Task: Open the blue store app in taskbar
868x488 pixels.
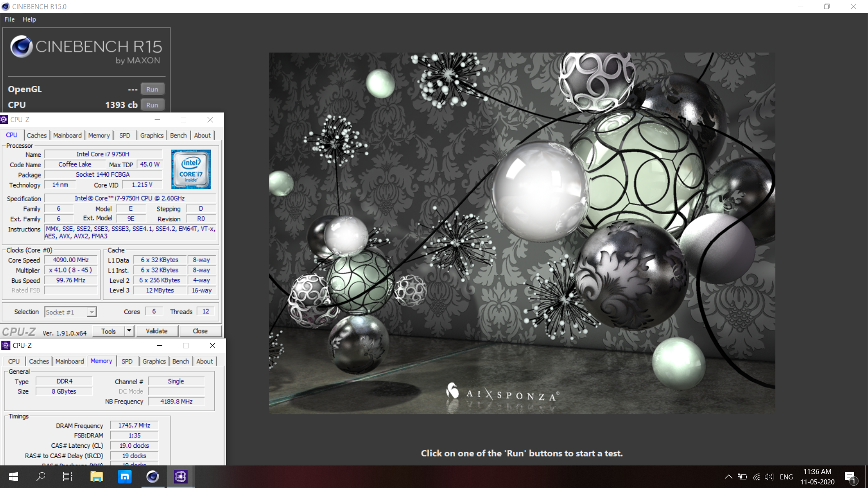Action: pyautogui.click(x=124, y=477)
